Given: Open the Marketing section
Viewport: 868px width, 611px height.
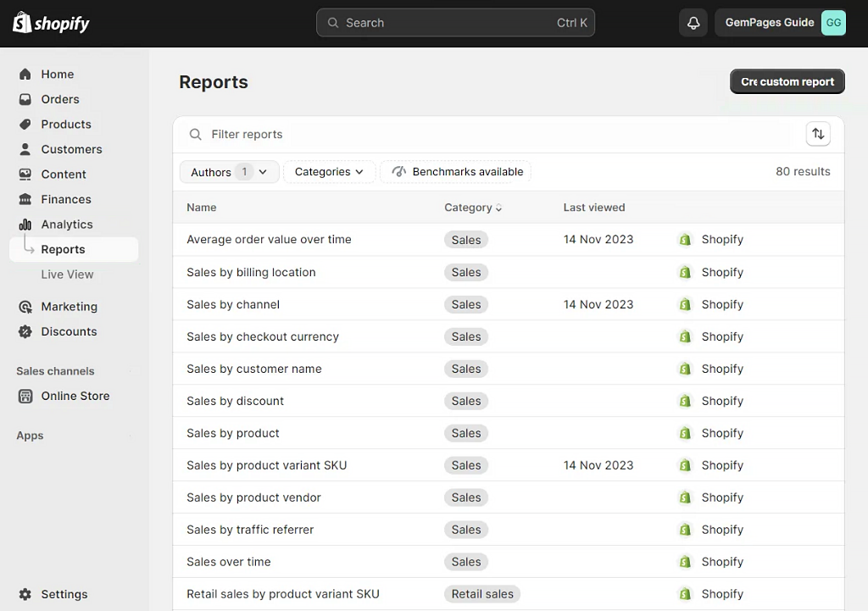Looking at the screenshot, I should click(x=67, y=306).
